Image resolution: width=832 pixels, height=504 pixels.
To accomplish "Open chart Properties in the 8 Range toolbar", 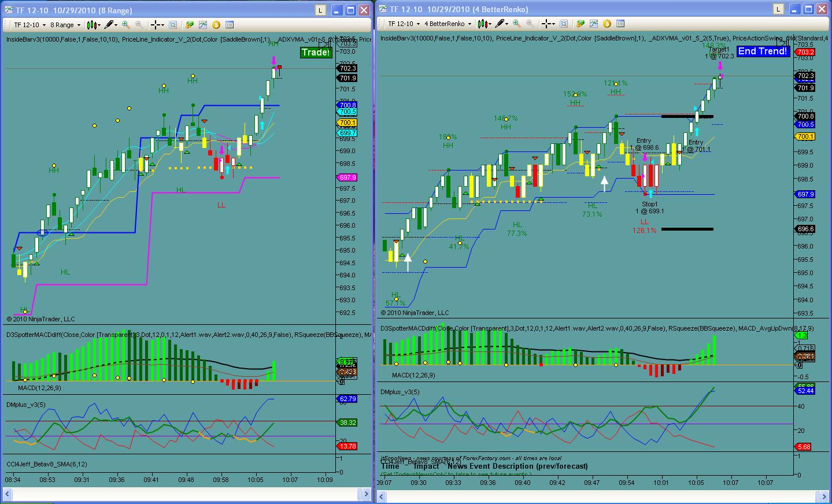I will [230, 25].
